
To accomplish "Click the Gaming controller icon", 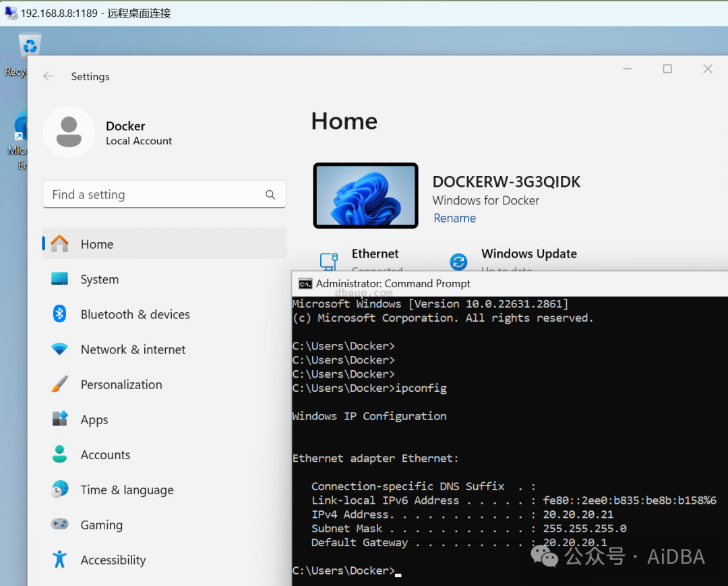I will point(59,524).
